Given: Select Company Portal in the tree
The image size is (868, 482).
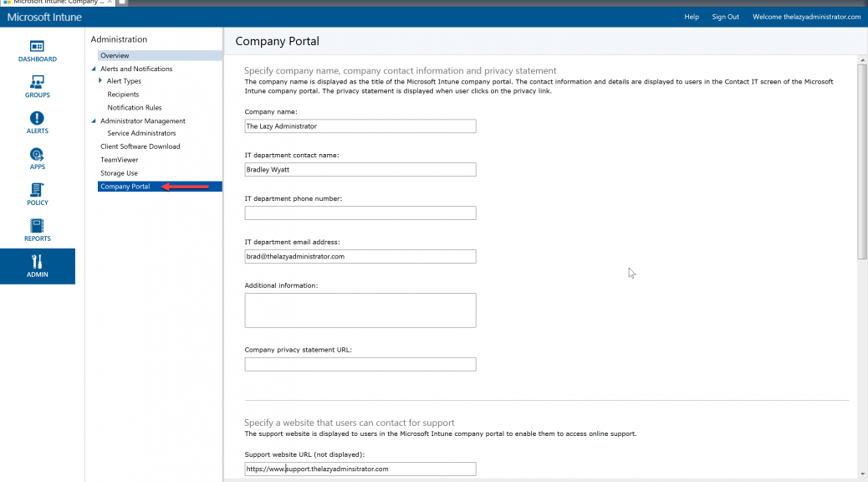Looking at the screenshot, I should [160, 186].
